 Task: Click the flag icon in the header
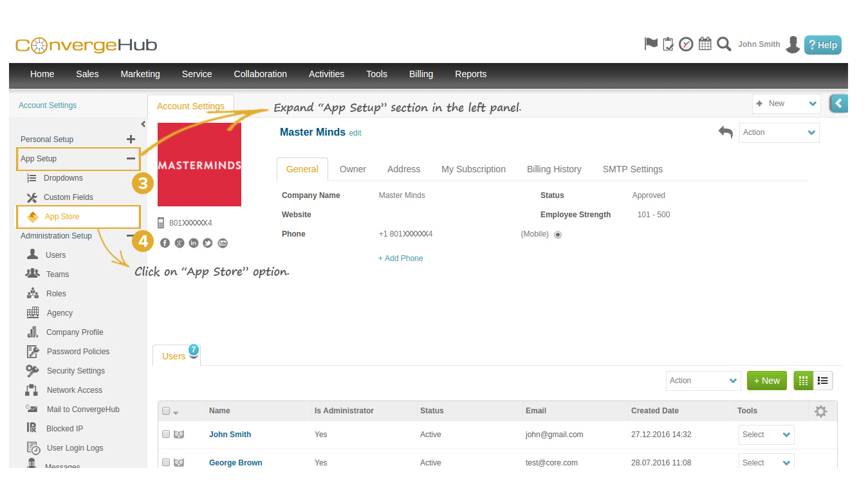point(651,44)
